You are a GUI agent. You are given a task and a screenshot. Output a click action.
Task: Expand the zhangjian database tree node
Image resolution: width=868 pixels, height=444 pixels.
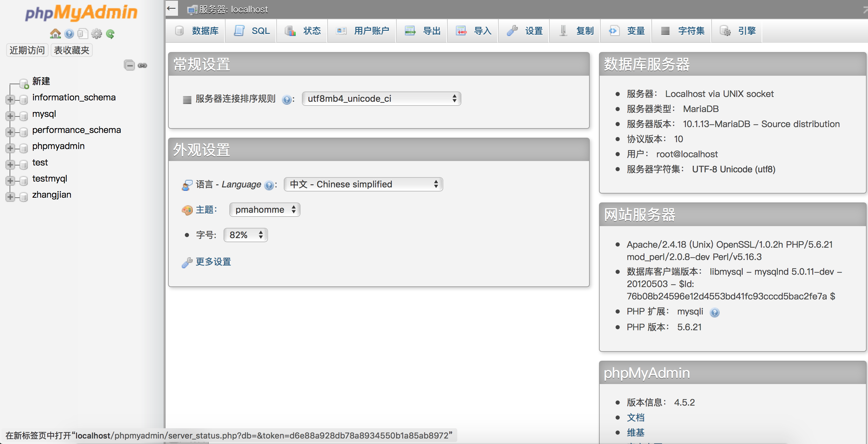click(x=10, y=197)
